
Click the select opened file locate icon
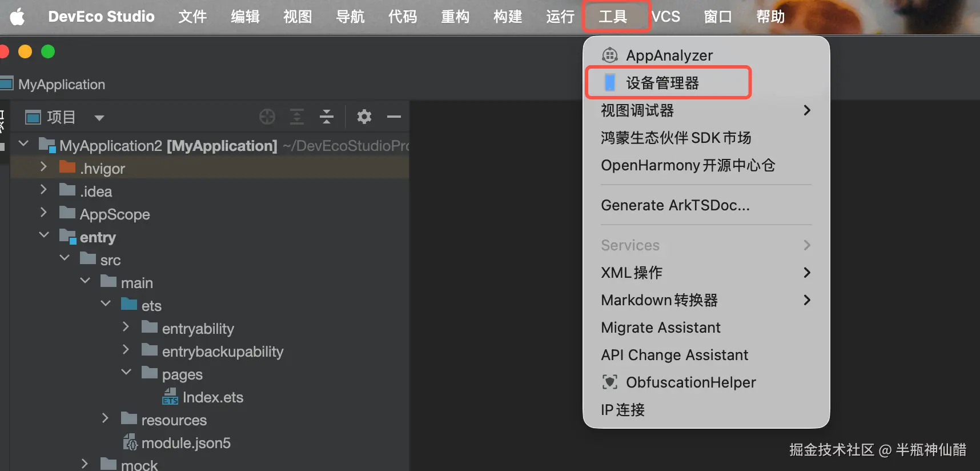pos(267,117)
